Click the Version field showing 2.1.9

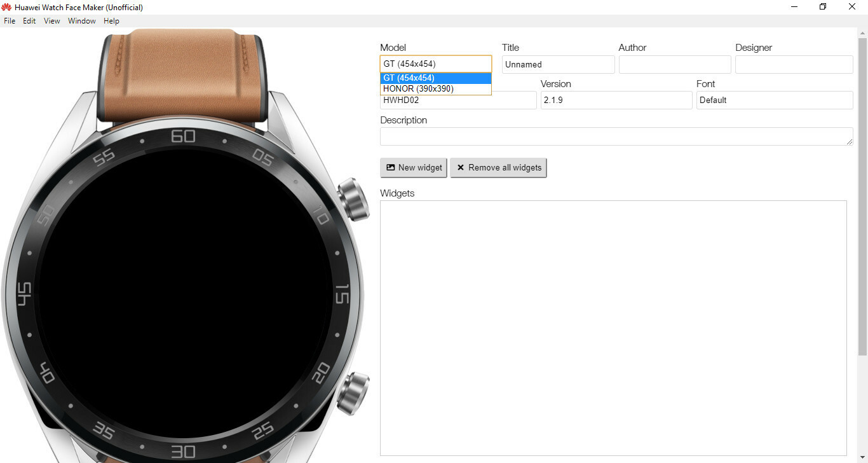(x=616, y=100)
